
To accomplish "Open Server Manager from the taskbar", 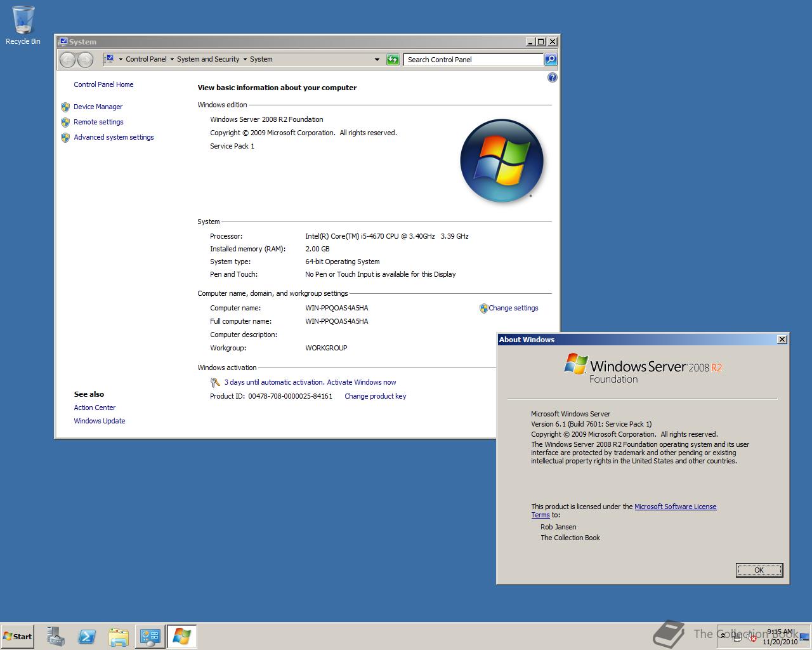I will point(56,637).
